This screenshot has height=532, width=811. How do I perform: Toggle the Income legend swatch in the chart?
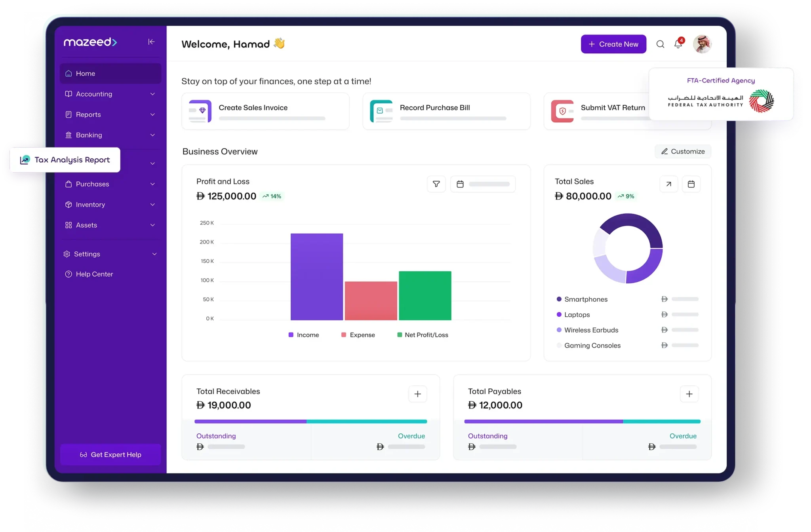[291, 335]
